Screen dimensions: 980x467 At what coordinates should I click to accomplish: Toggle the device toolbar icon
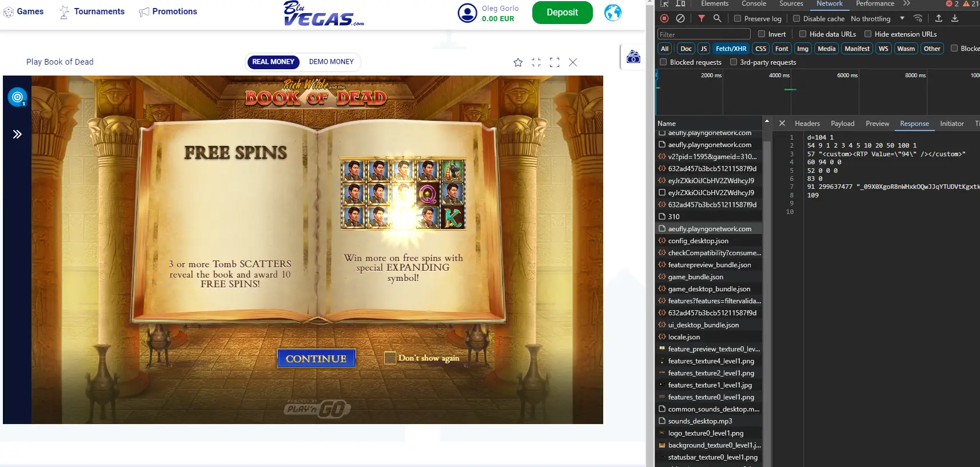pyautogui.click(x=680, y=3)
